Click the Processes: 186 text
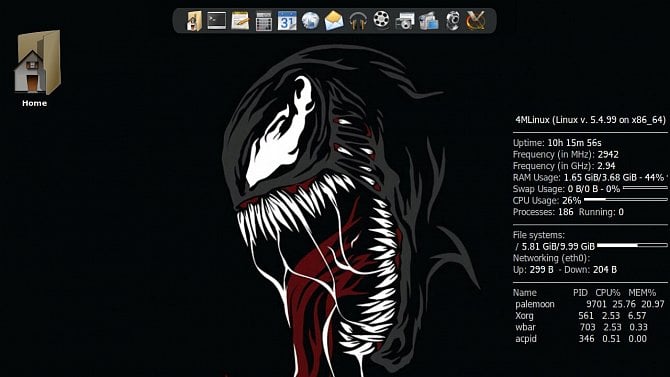The width and height of the screenshot is (670, 377). coord(543,212)
